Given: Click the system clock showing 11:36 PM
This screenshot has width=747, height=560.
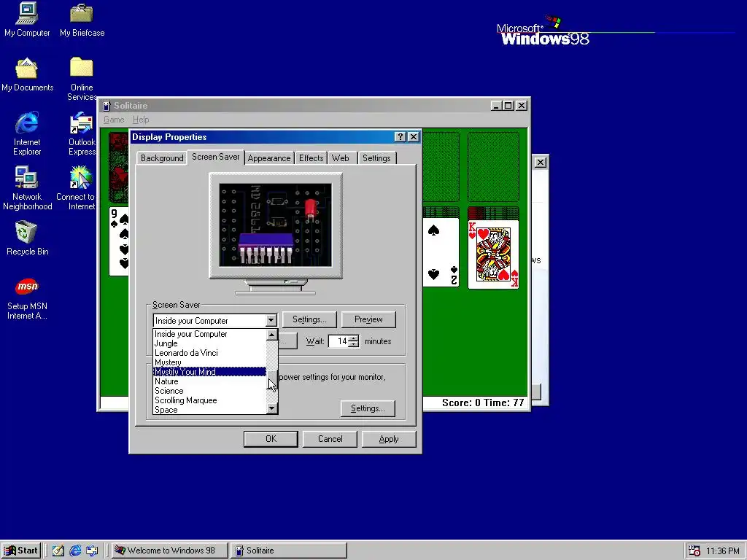Looking at the screenshot, I should click(x=723, y=551).
